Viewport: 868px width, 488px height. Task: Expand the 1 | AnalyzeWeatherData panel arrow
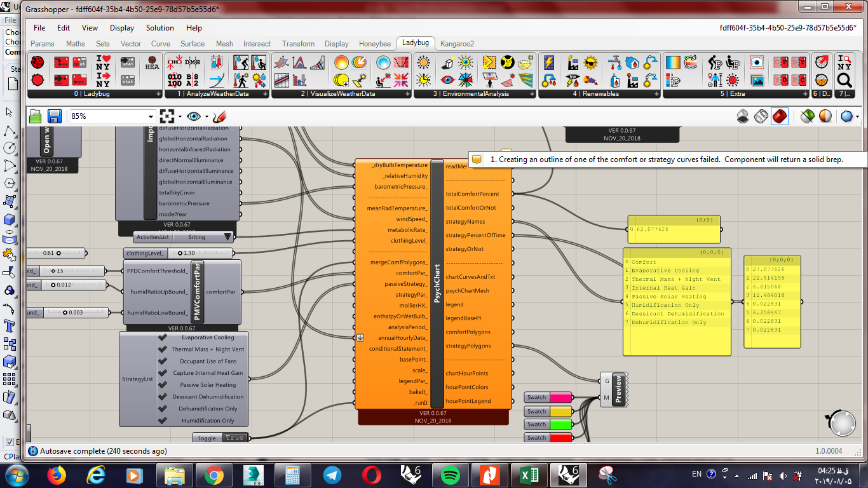[x=266, y=94]
